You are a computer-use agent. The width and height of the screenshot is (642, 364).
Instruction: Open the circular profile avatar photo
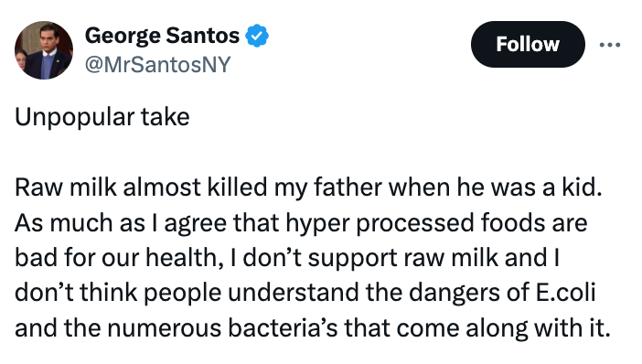[x=44, y=50]
